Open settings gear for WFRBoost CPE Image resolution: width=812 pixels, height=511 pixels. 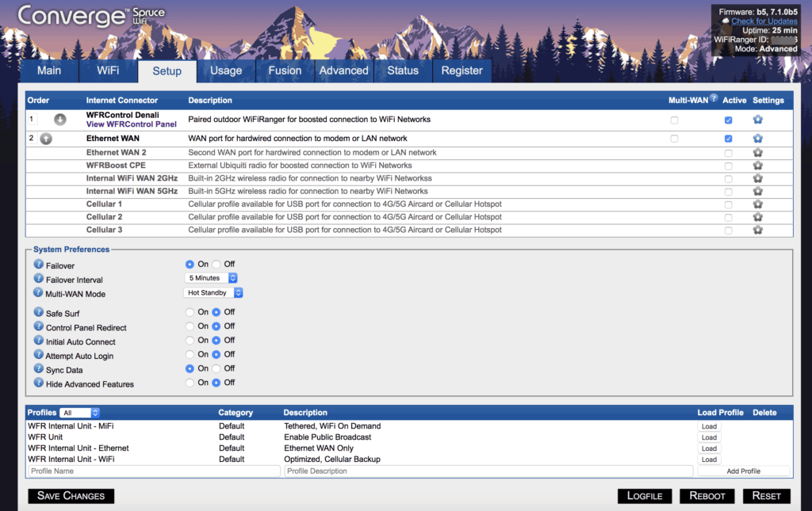click(757, 166)
